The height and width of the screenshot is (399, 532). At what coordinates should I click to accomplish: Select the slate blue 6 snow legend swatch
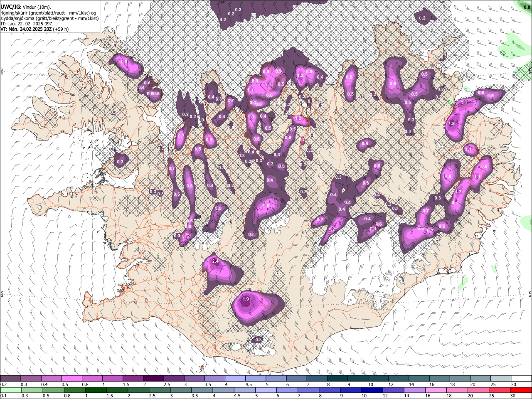297,379
